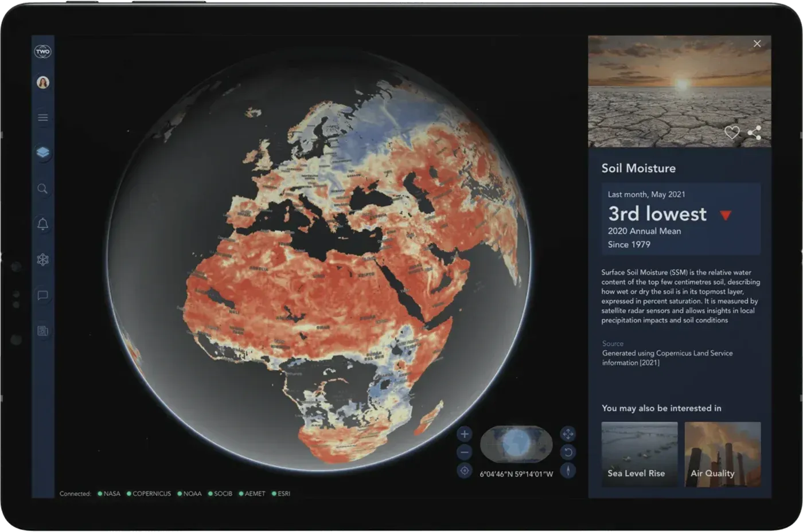Close the Soil Moisture info panel

point(757,44)
